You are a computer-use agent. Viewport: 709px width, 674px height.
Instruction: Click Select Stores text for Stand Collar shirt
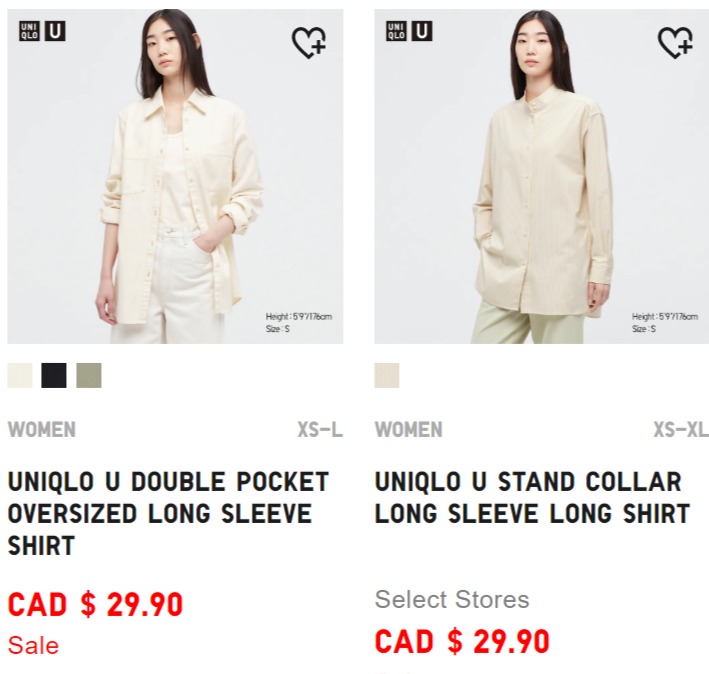tap(452, 599)
